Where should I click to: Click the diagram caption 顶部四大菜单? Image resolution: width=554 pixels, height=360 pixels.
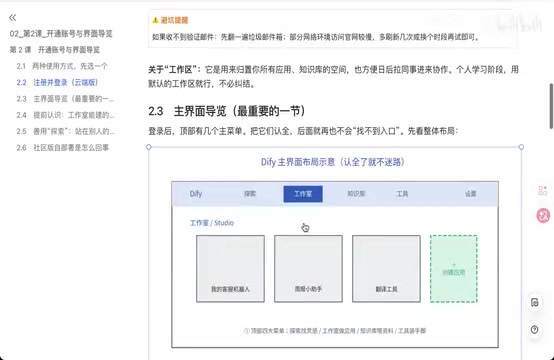[x=335, y=331]
